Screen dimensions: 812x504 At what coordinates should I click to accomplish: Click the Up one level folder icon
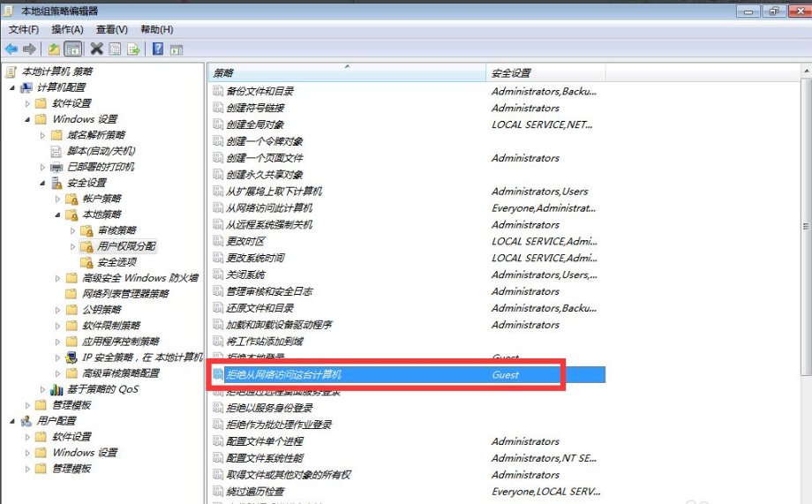coord(55,49)
